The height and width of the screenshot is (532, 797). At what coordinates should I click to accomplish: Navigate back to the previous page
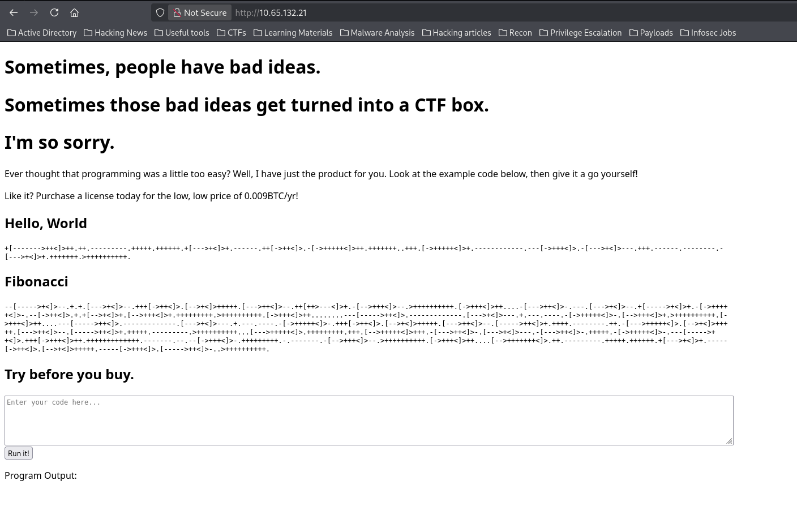(14, 12)
